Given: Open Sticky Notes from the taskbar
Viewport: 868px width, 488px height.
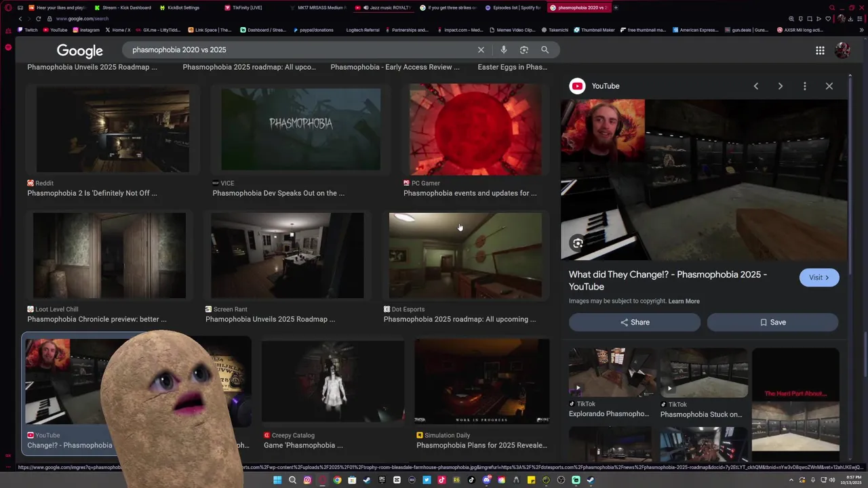Looking at the screenshot, I should tap(531, 480).
